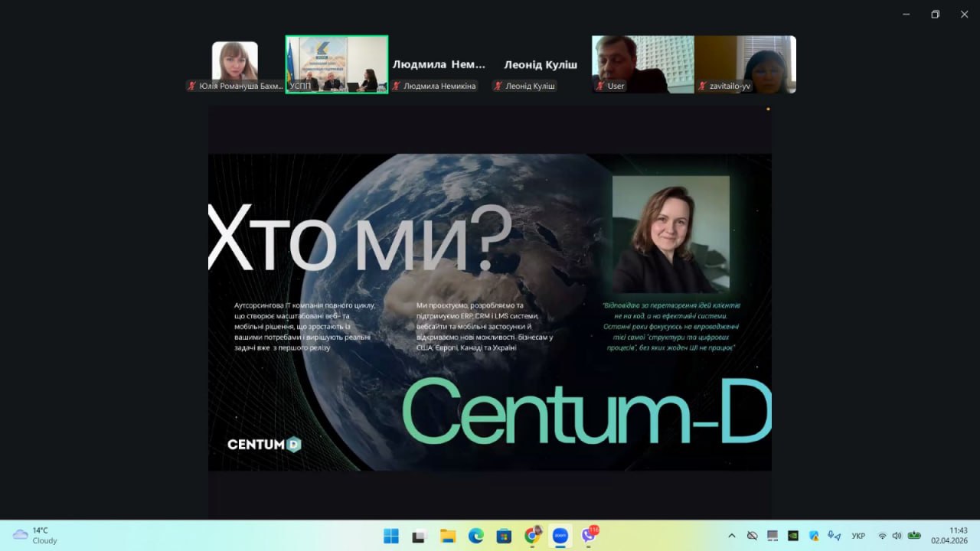Screen dimensions: 980x551
Task: Open the 14°C Cloudy weather widget
Action: click(x=36, y=536)
